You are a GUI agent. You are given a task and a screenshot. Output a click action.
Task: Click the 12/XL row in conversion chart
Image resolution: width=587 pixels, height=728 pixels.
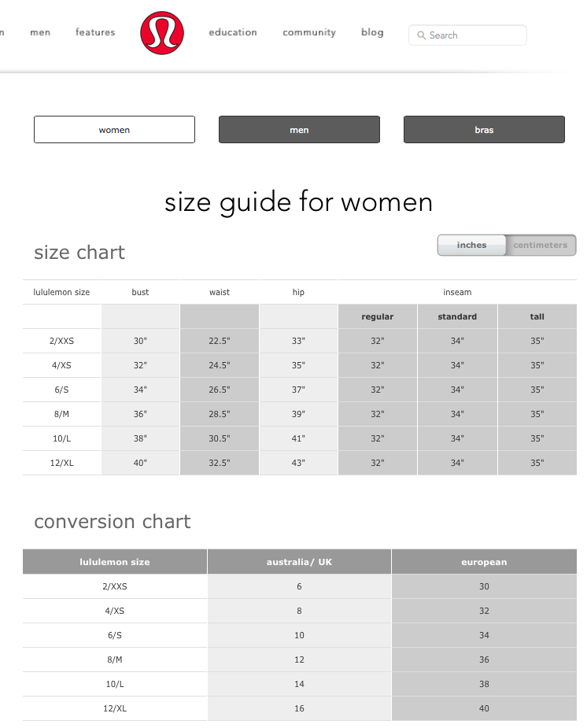[x=115, y=708]
